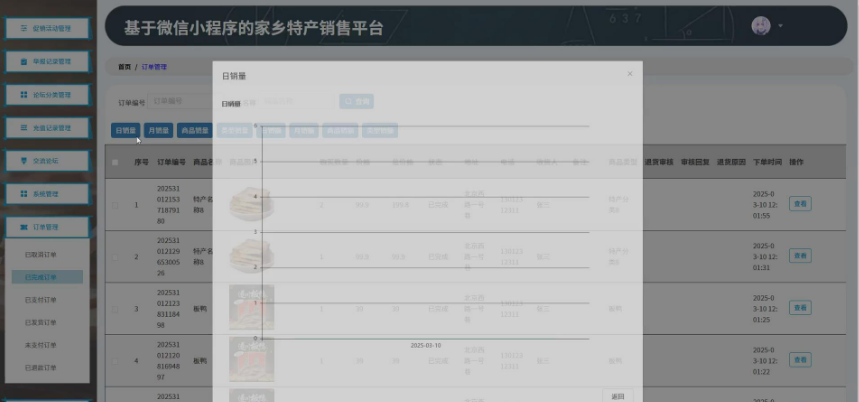Click the dark blue 月销量 button

point(158,130)
